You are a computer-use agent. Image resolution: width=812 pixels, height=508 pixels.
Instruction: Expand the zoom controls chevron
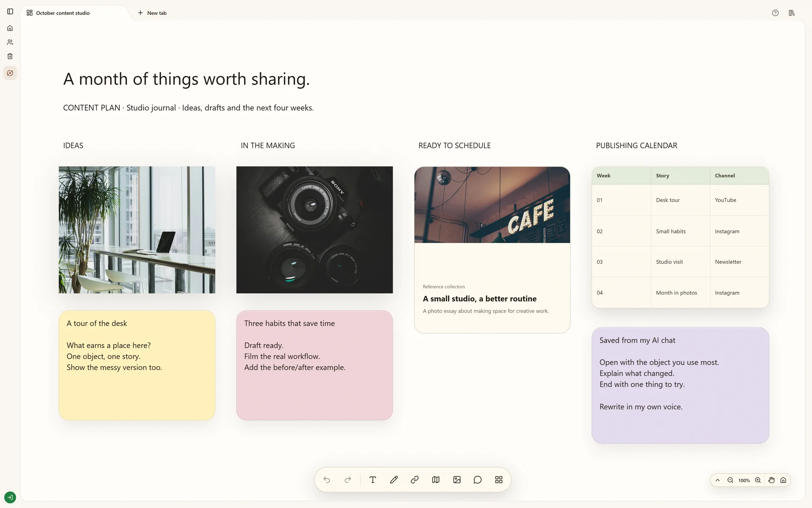pos(718,480)
